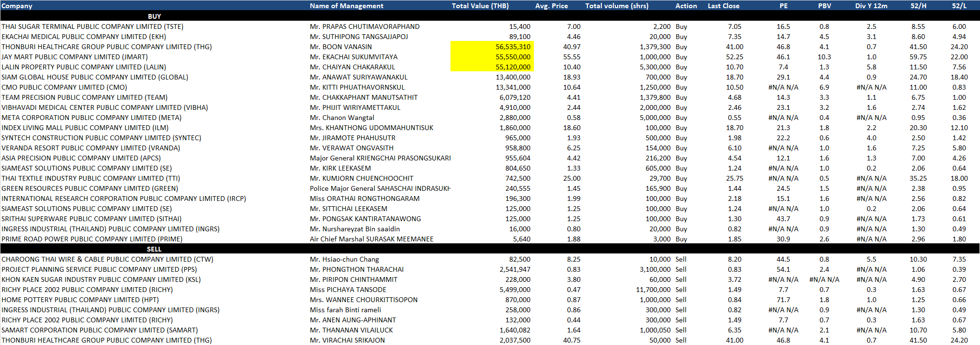Click EKACHAI MEDICAL (EKH) company name
The height and width of the screenshot is (345, 980).
click(x=84, y=37)
